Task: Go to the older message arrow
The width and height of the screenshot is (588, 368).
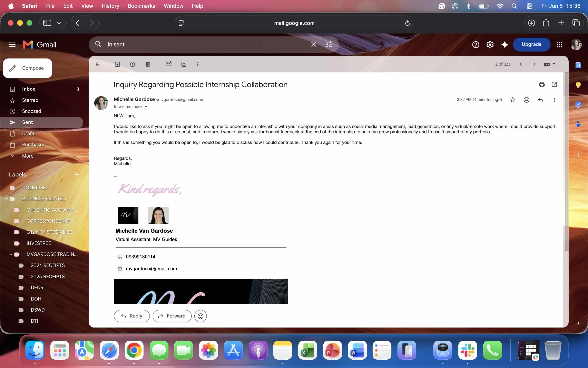Action: 534,64
